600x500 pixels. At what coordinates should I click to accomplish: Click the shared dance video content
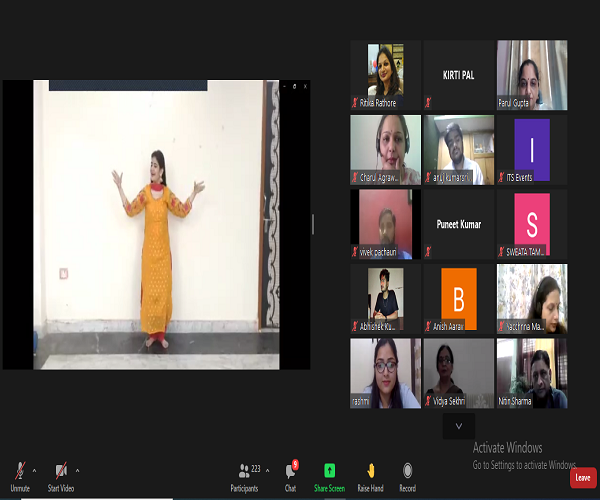156,225
